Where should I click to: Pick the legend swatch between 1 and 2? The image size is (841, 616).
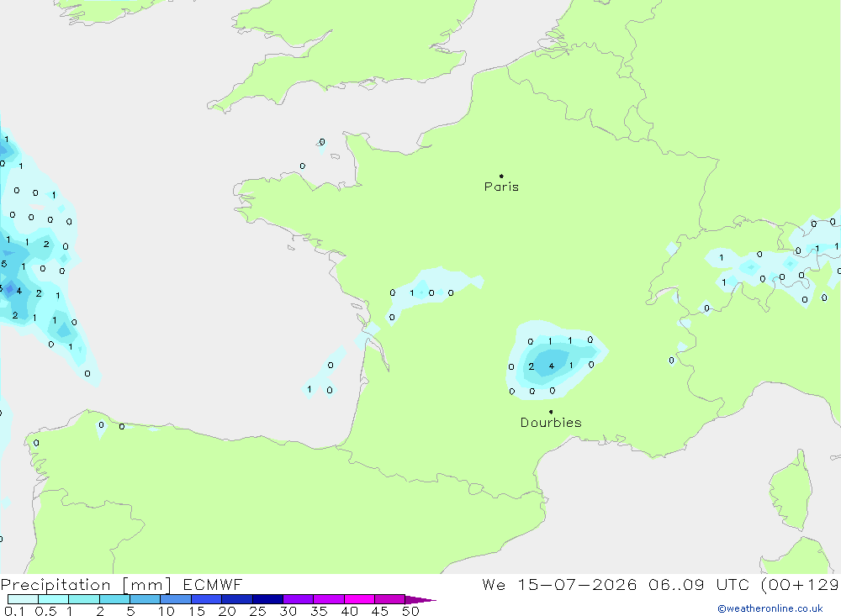pos(84,599)
